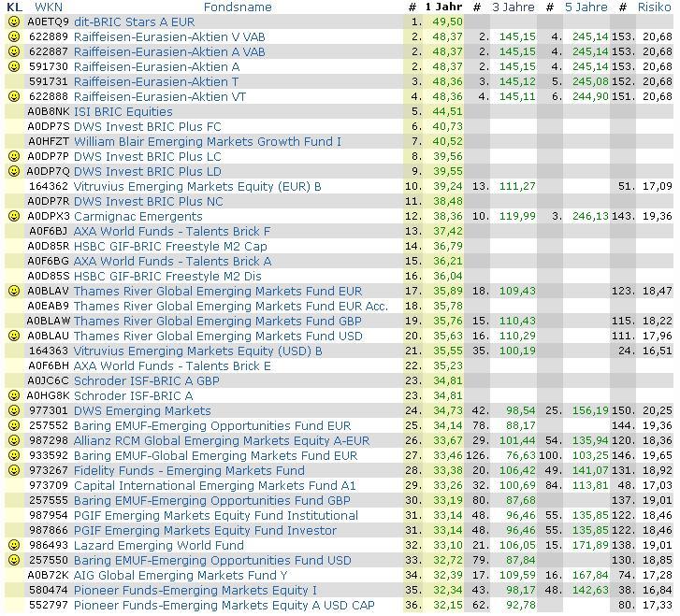
Task: Click the smiley icon beside DWS Invest BRIC Plus LD
Action: tap(14, 171)
